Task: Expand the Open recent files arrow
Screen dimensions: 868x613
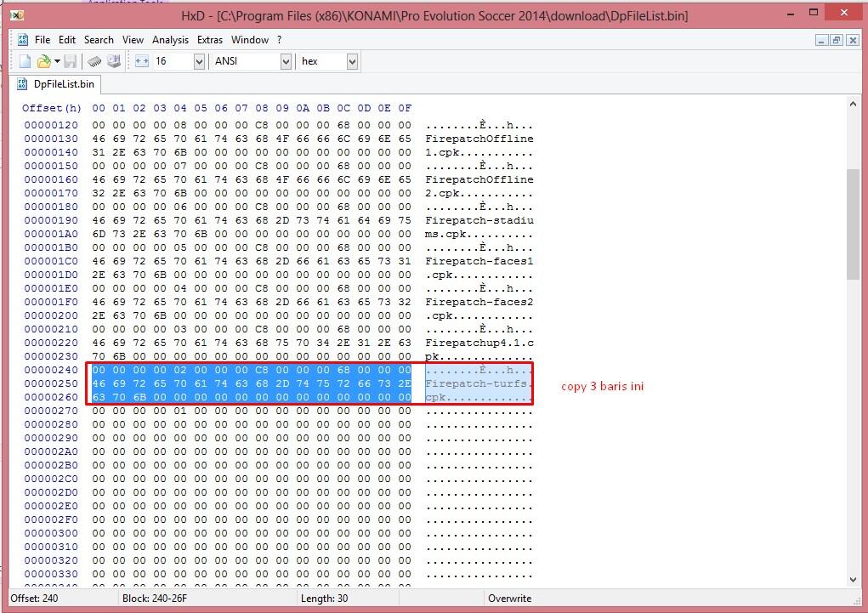Action: (57, 61)
